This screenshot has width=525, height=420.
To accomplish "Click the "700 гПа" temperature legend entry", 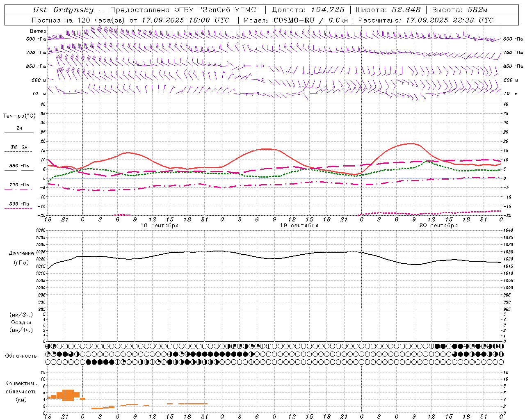I will [19, 185].
